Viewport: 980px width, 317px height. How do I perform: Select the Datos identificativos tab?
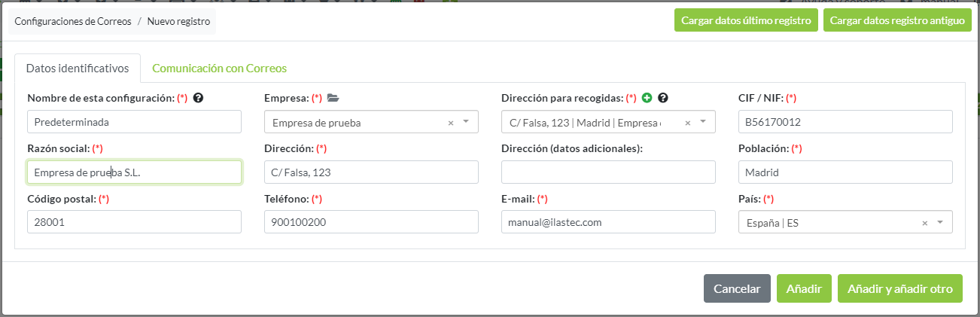78,68
